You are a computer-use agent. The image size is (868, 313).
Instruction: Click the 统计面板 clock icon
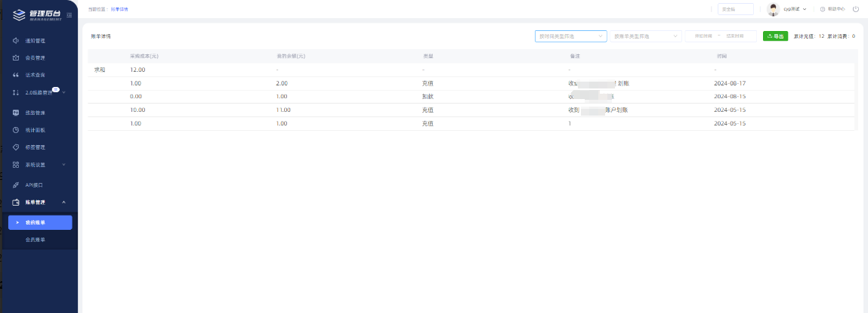point(16,130)
